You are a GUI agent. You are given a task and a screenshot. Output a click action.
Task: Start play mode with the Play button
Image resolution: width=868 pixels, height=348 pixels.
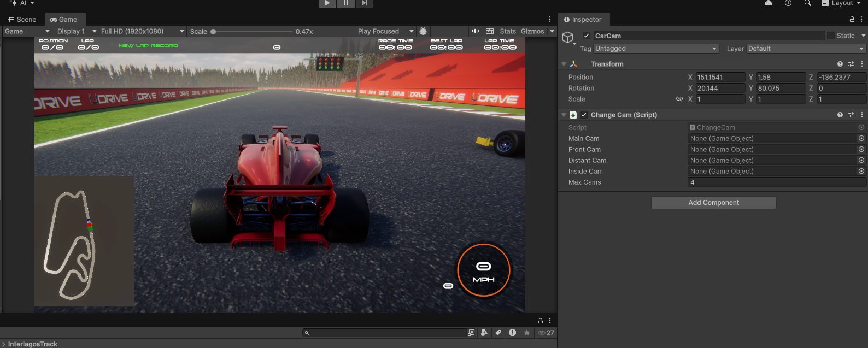point(327,3)
